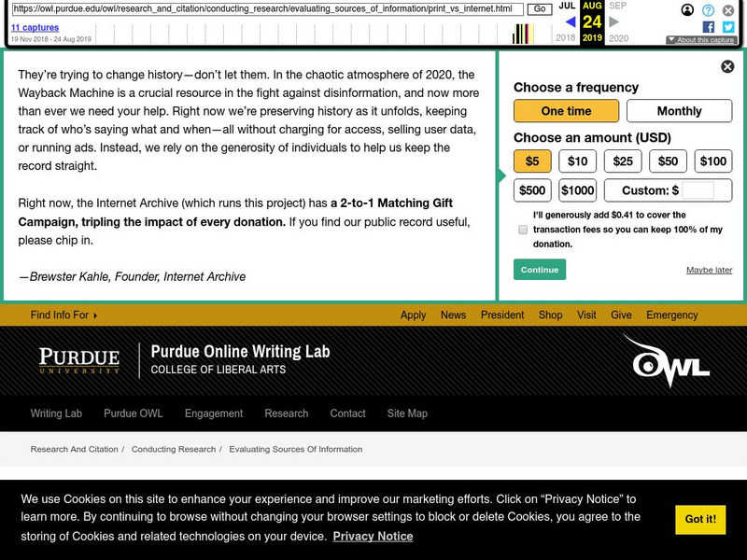Image resolution: width=747 pixels, height=560 pixels.
Task: Expand the About this capture panel
Action: 707,41
